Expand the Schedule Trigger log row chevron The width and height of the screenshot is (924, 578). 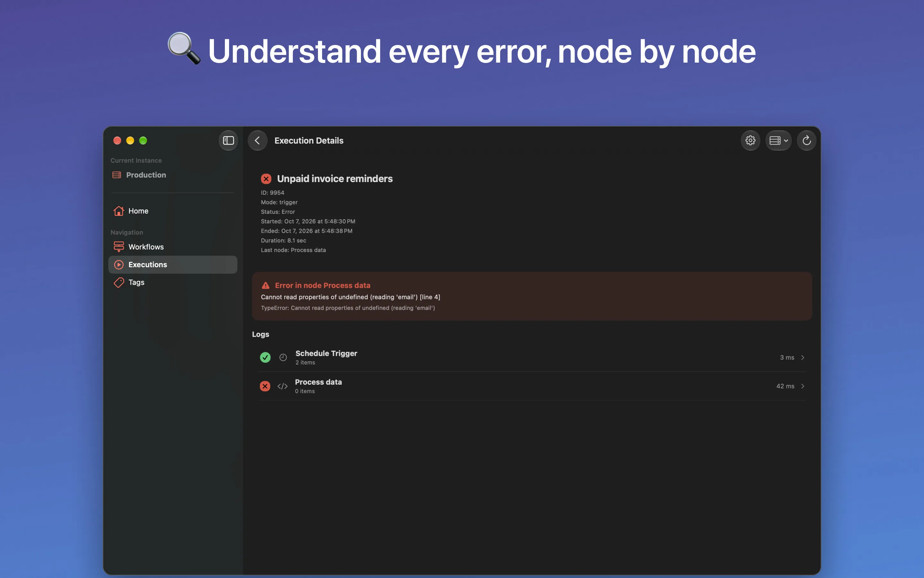[803, 357]
